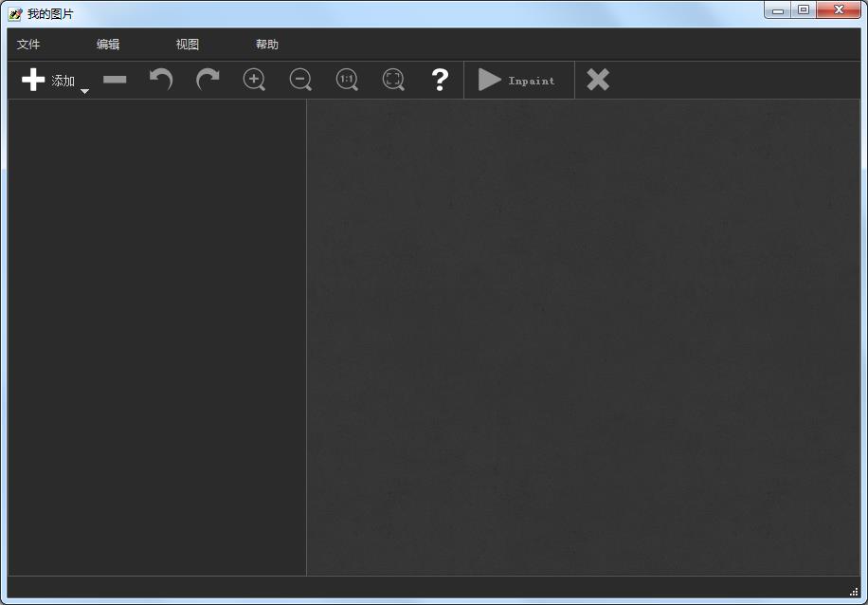Image resolution: width=868 pixels, height=605 pixels.
Task: Set zoom to 1:1 actual size
Action: point(347,80)
